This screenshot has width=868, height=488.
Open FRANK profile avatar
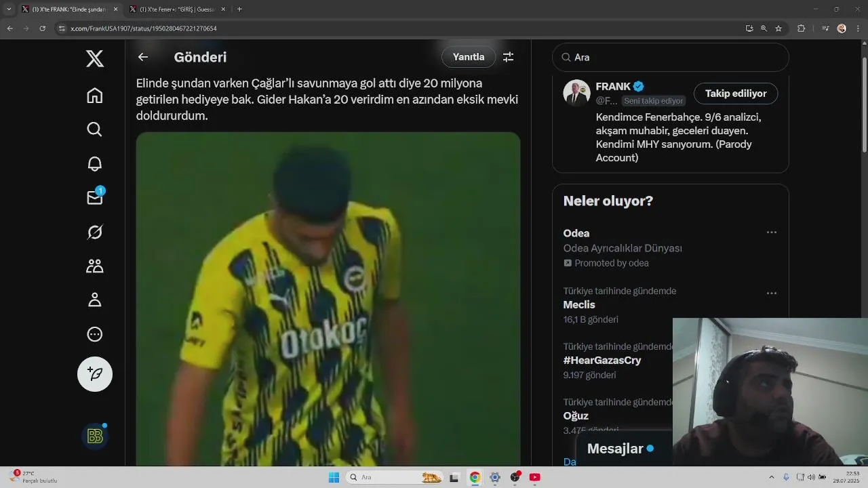pos(576,93)
